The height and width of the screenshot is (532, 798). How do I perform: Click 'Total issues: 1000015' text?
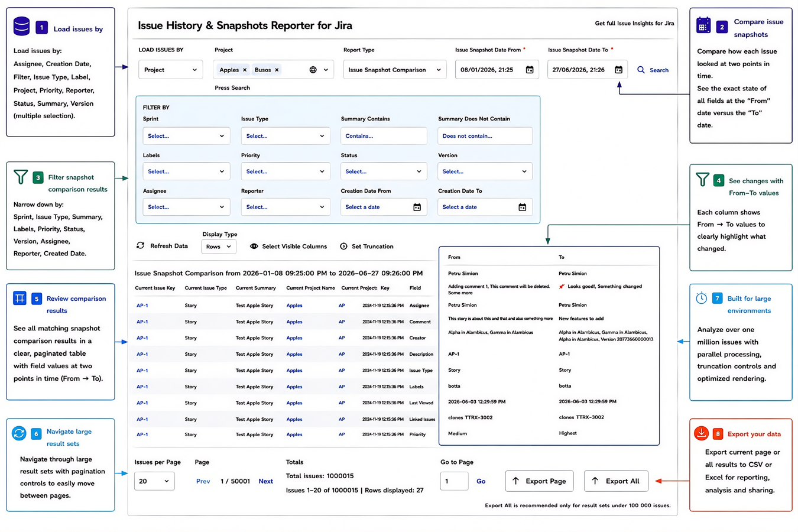[320, 476]
